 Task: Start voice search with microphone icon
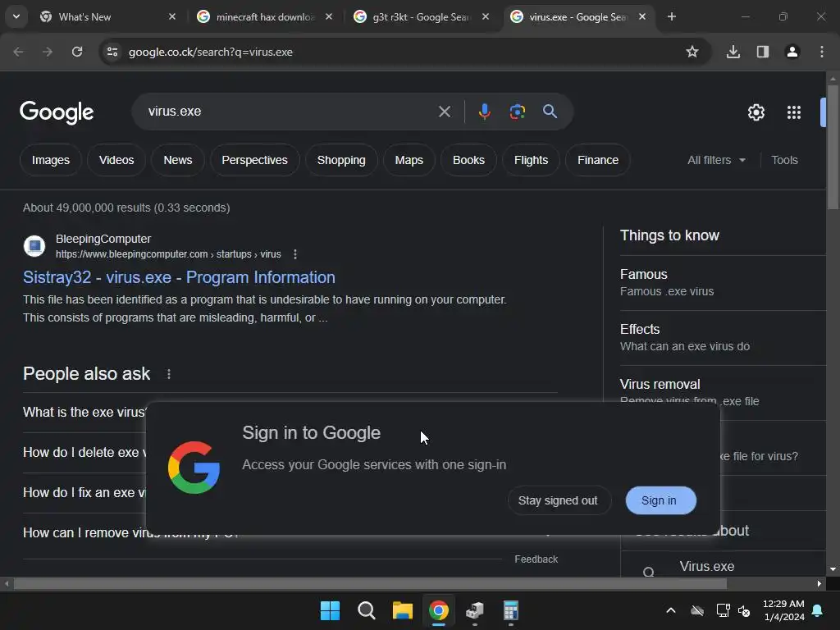click(x=484, y=112)
